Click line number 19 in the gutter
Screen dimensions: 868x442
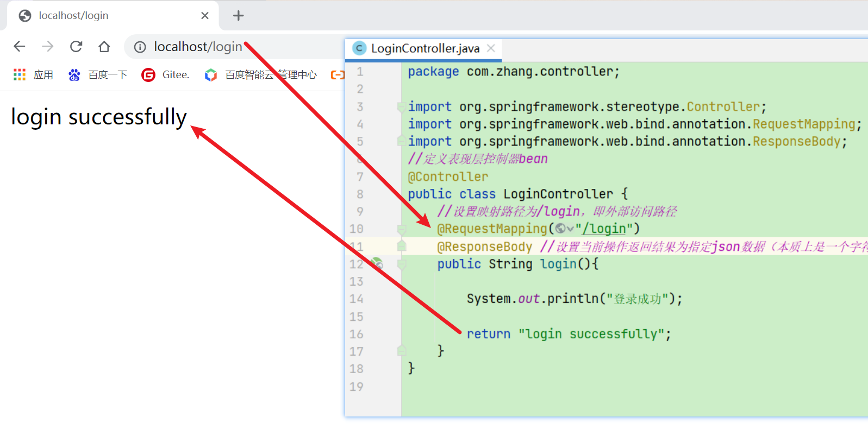coord(356,387)
